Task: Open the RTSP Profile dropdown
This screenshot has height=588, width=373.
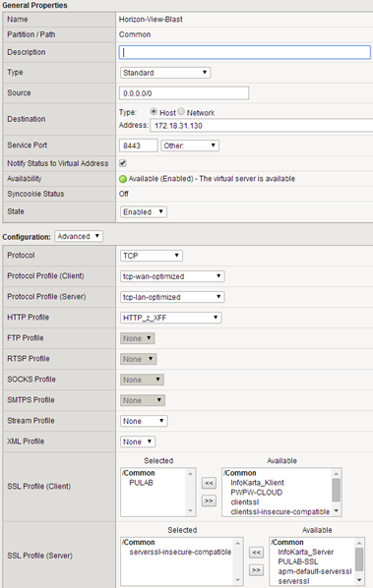Action: [x=138, y=359]
